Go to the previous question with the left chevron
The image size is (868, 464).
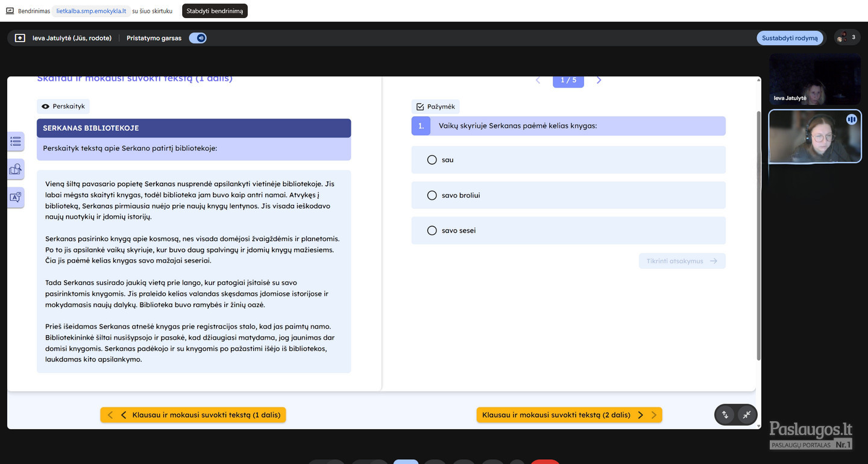(538, 80)
